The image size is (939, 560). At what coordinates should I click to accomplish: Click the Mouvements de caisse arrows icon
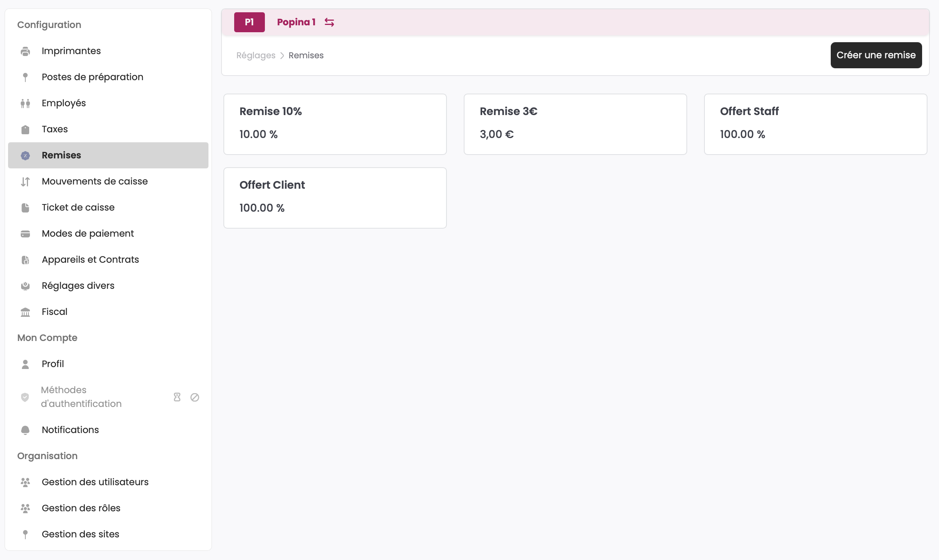(x=25, y=181)
